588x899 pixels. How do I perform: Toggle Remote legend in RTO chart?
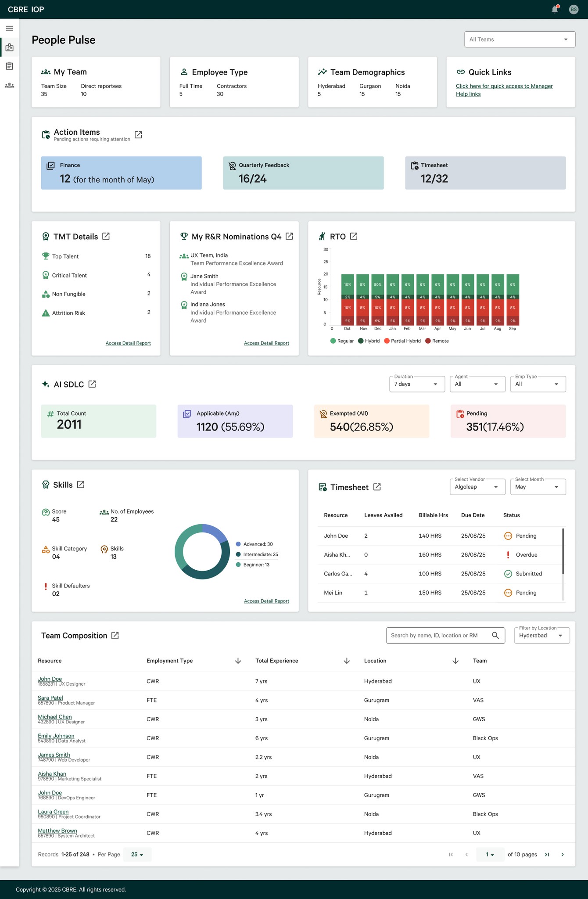tap(437, 341)
